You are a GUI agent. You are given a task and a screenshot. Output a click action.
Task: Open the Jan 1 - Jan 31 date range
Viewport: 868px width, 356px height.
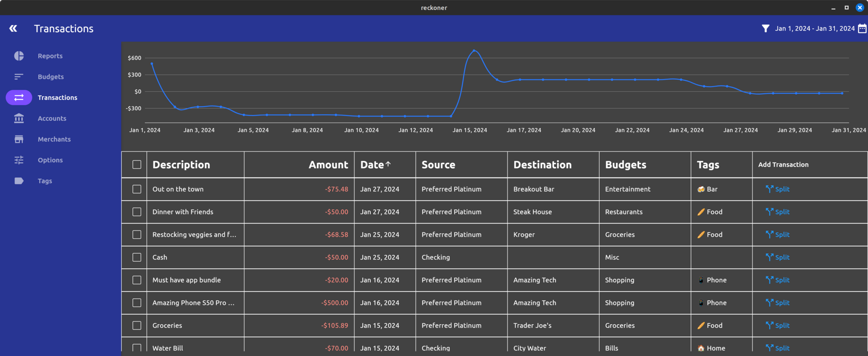(814, 28)
